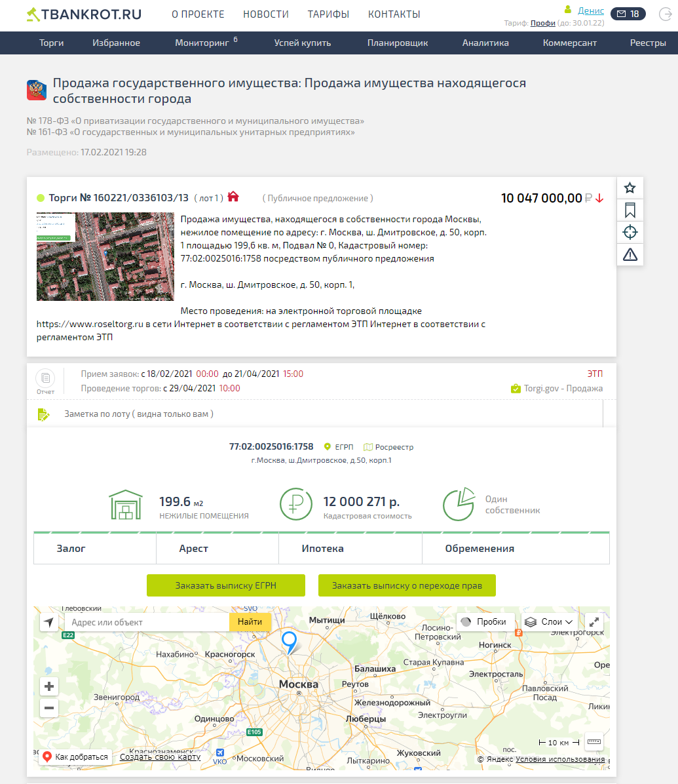
Task: Click Торги № 160221/0336103/13 title
Action: [x=119, y=198]
